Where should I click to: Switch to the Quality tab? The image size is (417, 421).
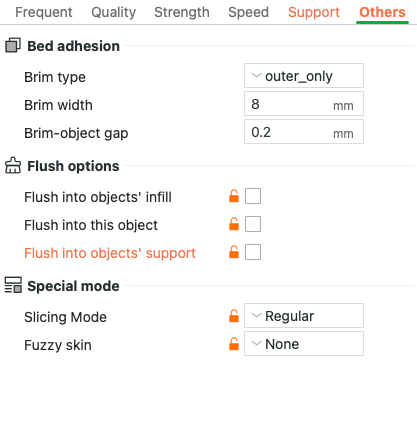pos(113,12)
